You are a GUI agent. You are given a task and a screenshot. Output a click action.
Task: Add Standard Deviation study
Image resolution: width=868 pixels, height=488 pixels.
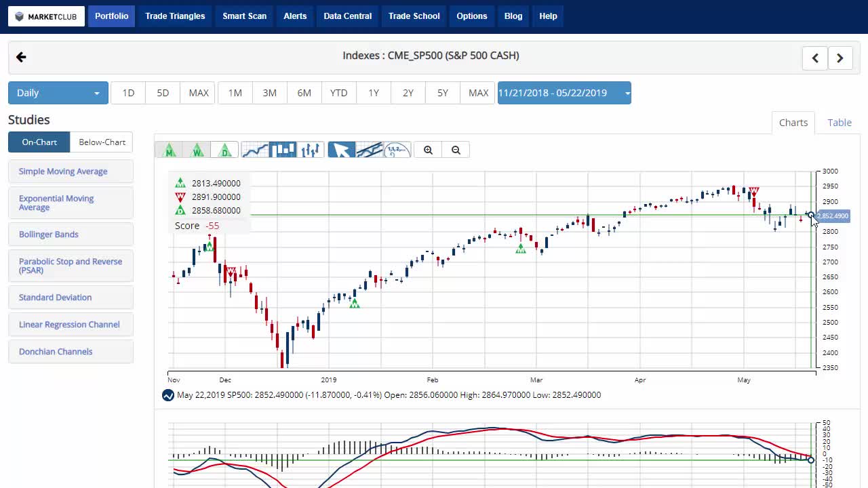(x=71, y=298)
